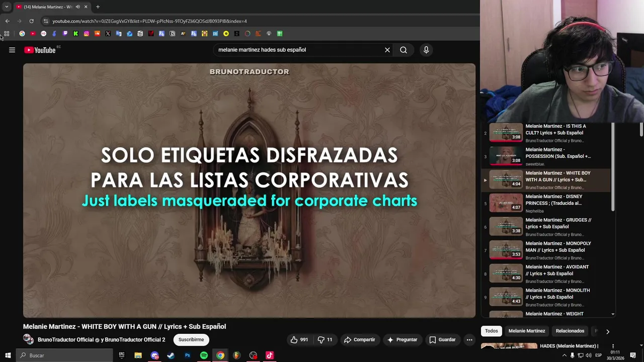Viewport: 644px width, 362px height.
Task: Open Spotify from the taskbar
Action: tap(204, 355)
